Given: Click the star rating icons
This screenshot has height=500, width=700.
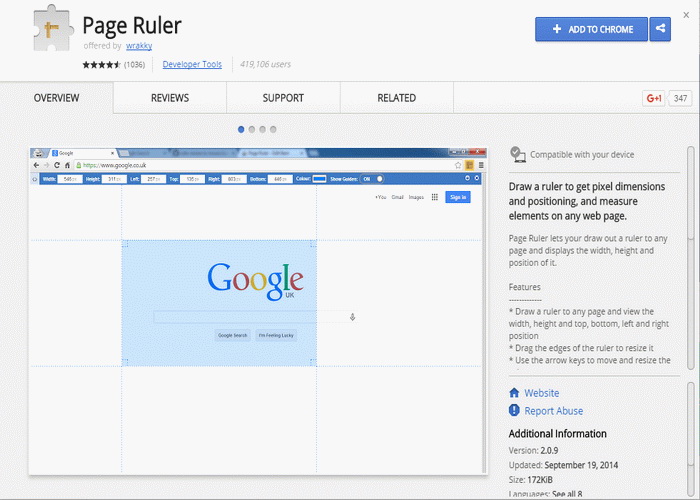Looking at the screenshot, I should pyautogui.click(x=101, y=65).
